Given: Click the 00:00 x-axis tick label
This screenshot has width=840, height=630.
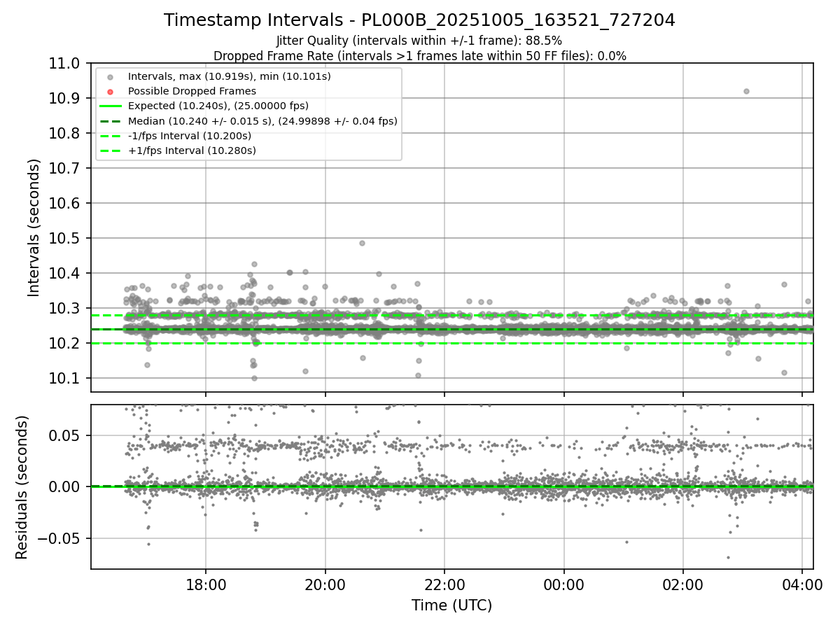Looking at the screenshot, I should [563, 583].
